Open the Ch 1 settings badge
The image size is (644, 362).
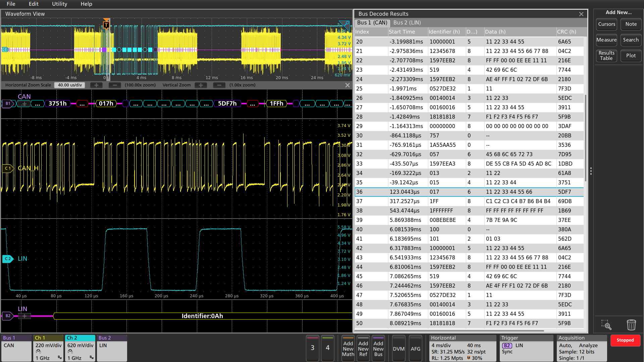tap(48, 348)
